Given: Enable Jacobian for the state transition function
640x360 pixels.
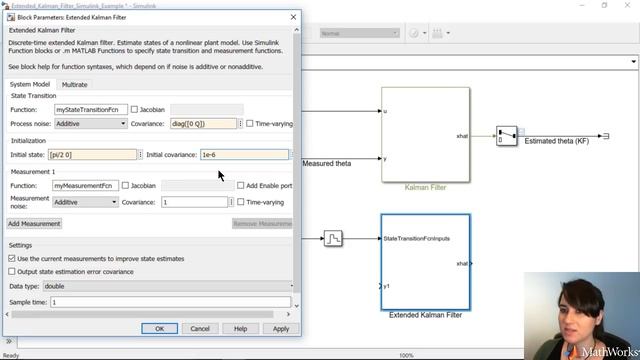Looking at the screenshot, I should (x=134, y=109).
